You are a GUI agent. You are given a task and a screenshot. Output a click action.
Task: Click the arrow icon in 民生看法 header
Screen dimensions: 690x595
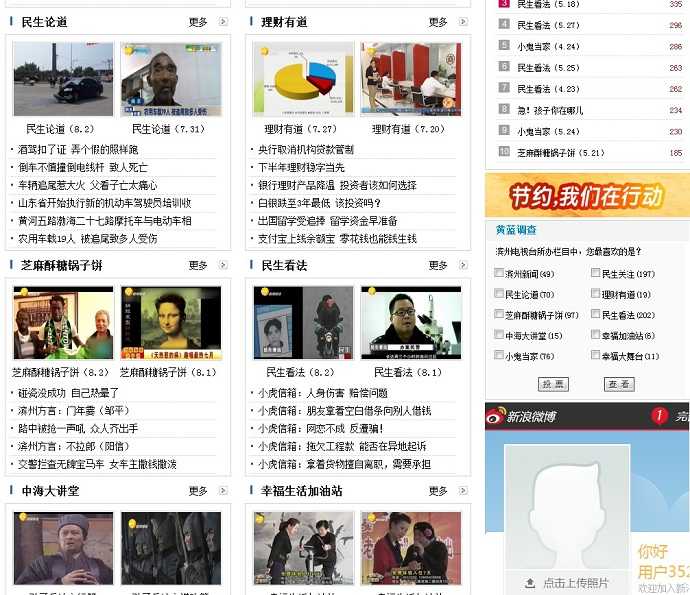[x=463, y=265]
